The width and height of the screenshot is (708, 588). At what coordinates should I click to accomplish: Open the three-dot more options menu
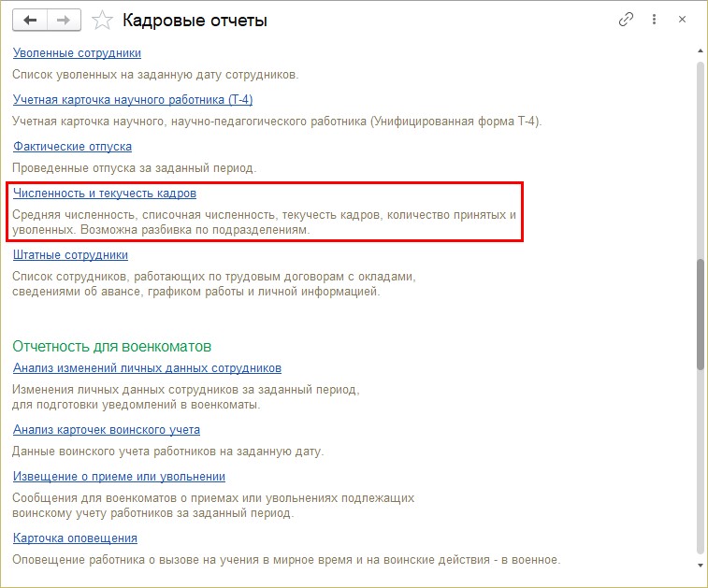(654, 20)
